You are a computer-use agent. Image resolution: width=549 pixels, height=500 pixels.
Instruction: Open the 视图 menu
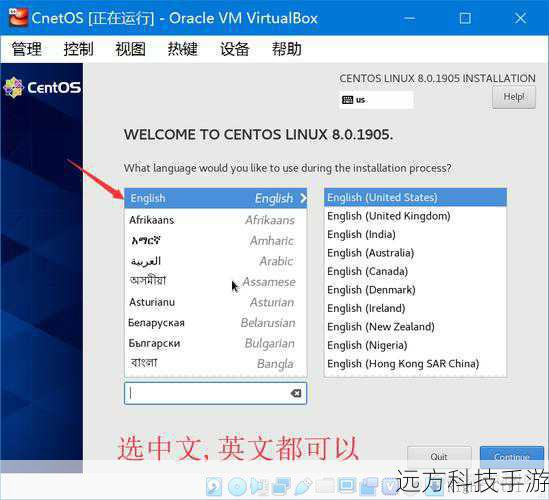131,49
